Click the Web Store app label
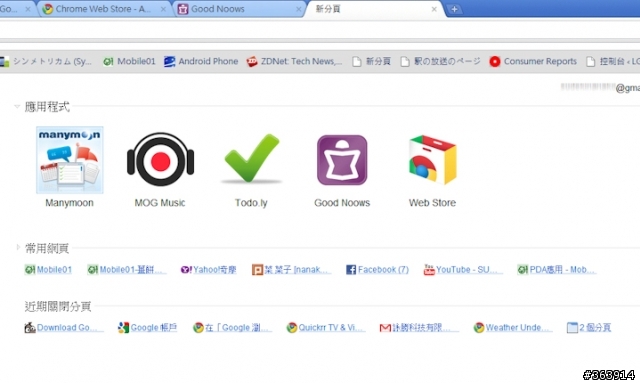 (x=432, y=203)
